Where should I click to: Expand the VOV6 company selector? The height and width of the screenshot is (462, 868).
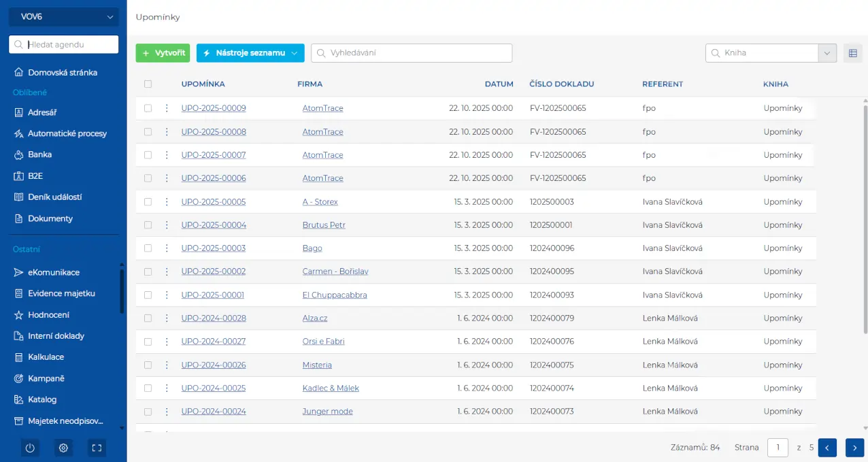click(x=63, y=17)
